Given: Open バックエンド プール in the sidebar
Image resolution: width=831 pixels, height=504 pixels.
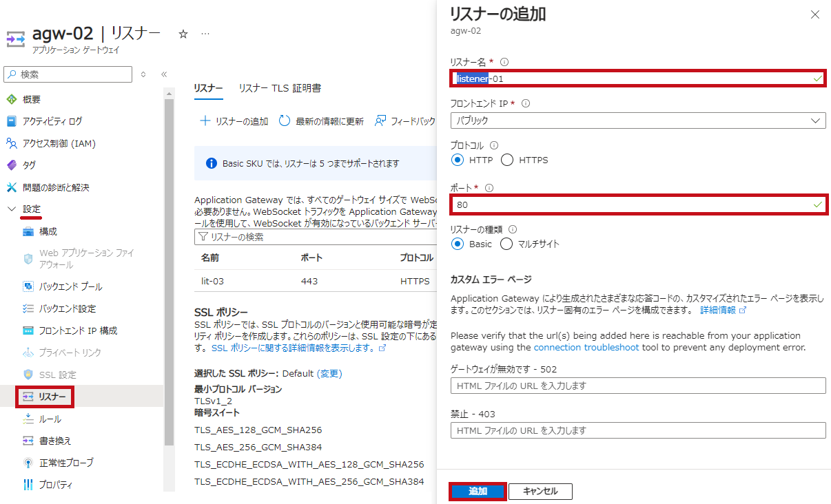Looking at the screenshot, I should tap(71, 286).
